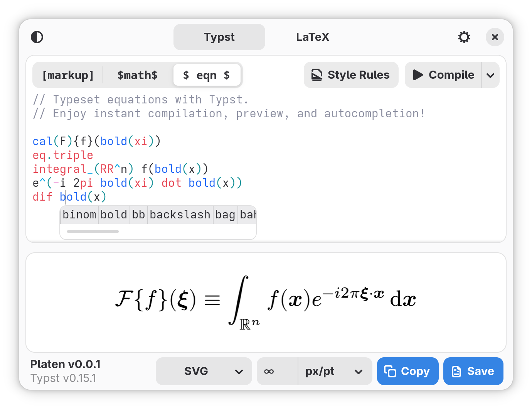Viewport: 532px width, 409px height.
Task: Click 'Platen v0.0.1' label
Action: click(66, 364)
